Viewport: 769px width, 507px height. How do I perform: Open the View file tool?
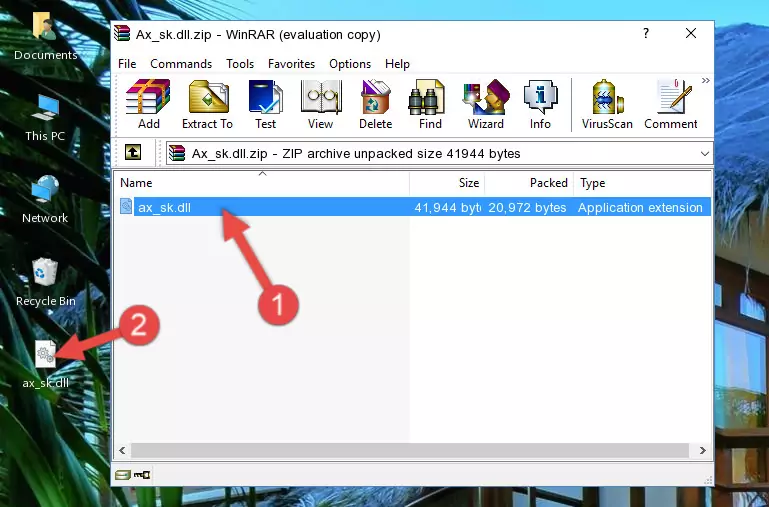point(321,104)
